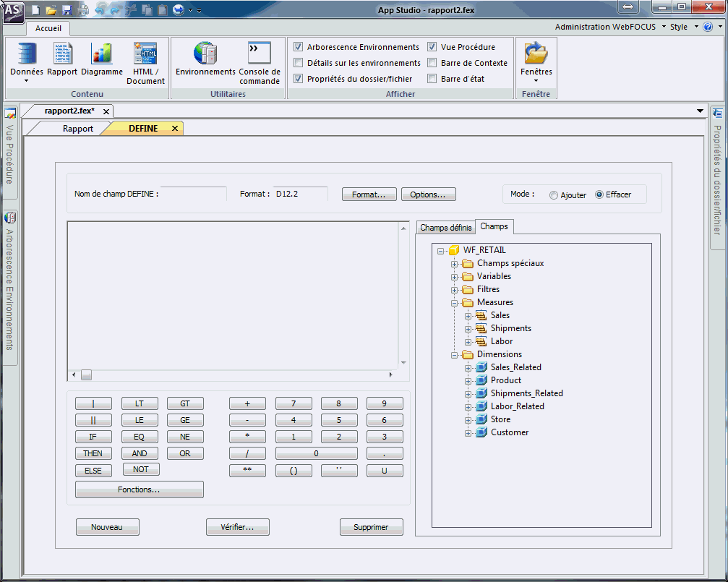Click the Nouveau button

pyautogui.click(x=107, y=527)
